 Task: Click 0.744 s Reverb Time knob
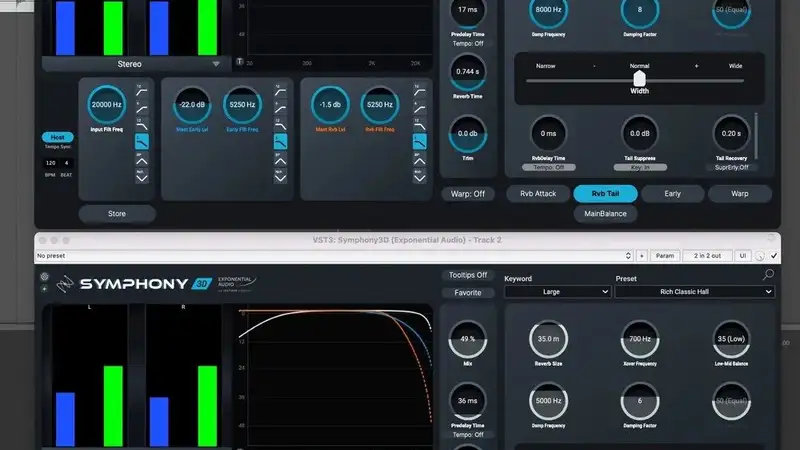pos(468,72)
